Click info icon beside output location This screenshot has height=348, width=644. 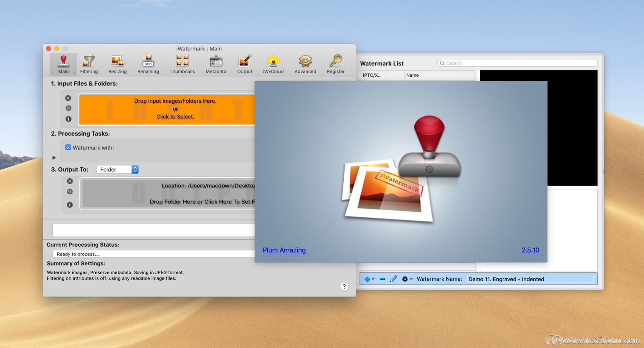[70, 205]
